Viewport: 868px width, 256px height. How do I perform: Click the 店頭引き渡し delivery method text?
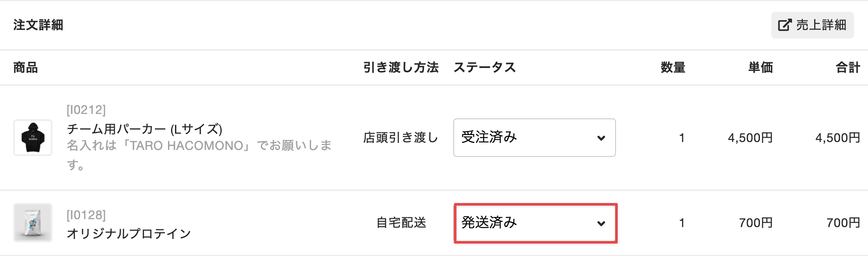click(x=401, y=138)
